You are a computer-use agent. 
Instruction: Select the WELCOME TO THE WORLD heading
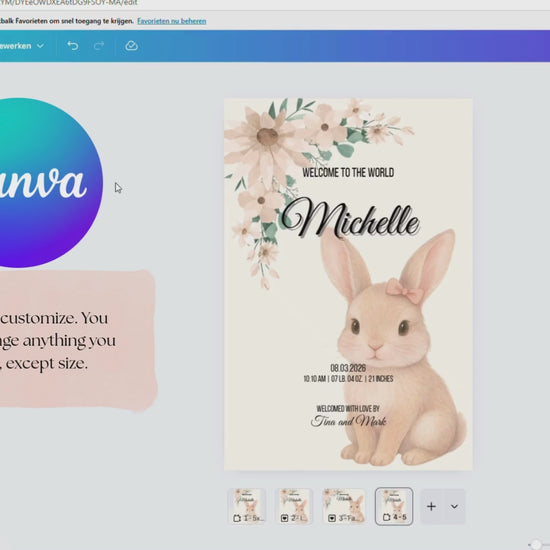click(348, 173)
